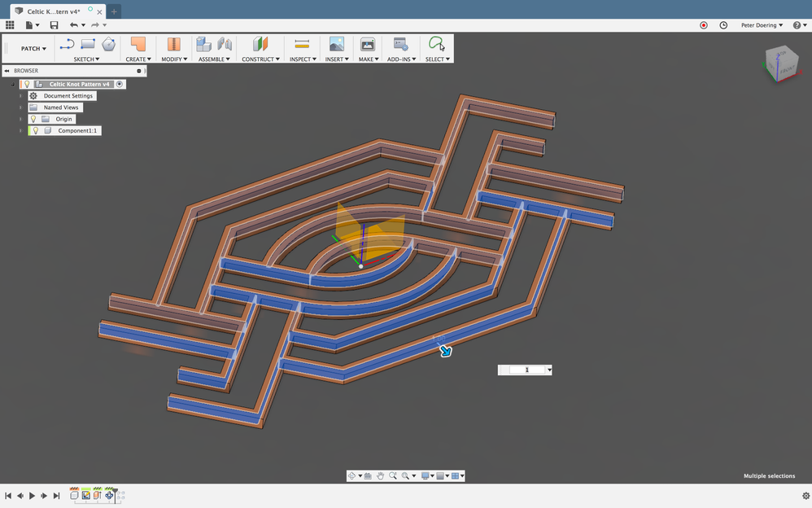The width and height of the screenshot is (812, 508).
Task: Open the distance value dropdown arrow
Action: (x=549, y=370)
